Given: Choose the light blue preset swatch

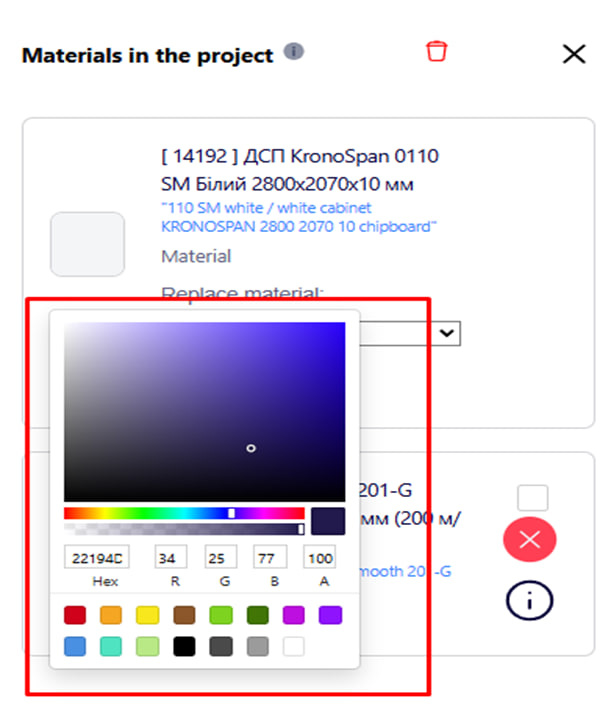Looking at the screenshot, I should click(75, 646).
